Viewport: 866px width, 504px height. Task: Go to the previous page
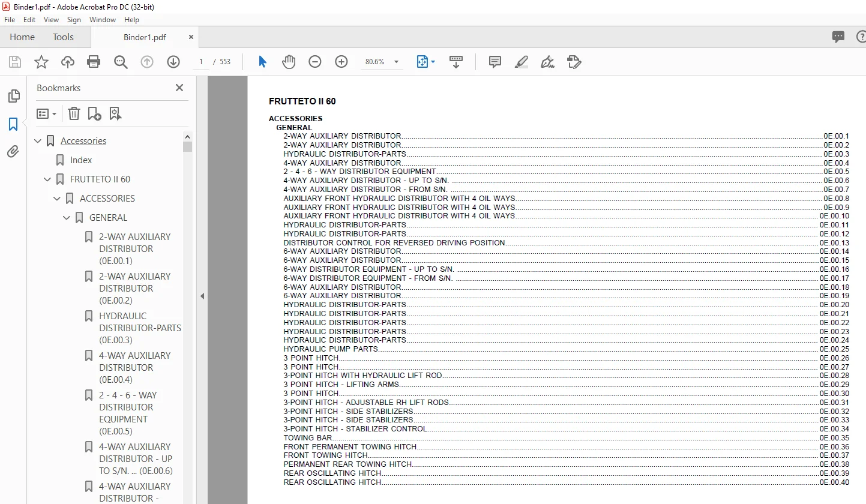[147, 62]
